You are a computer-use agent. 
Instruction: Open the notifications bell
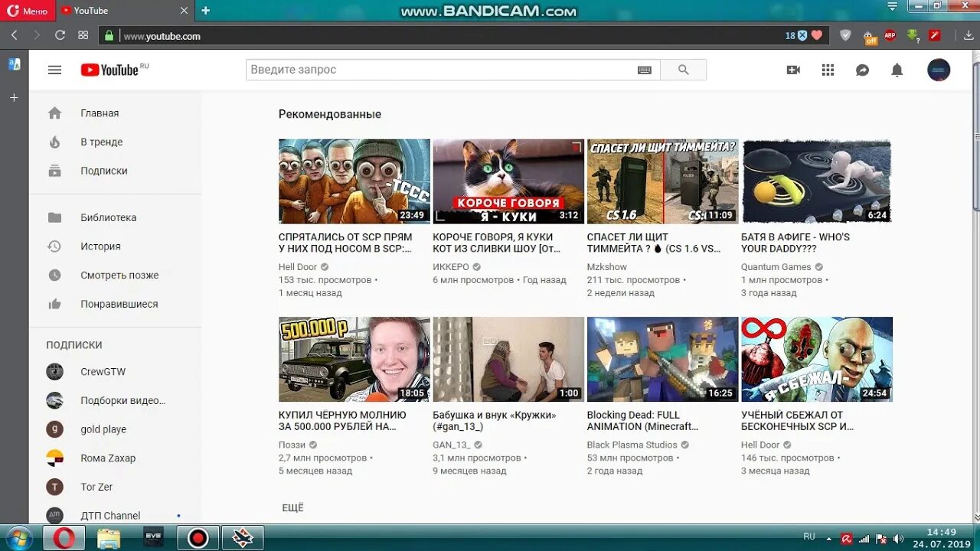point(897,70)
